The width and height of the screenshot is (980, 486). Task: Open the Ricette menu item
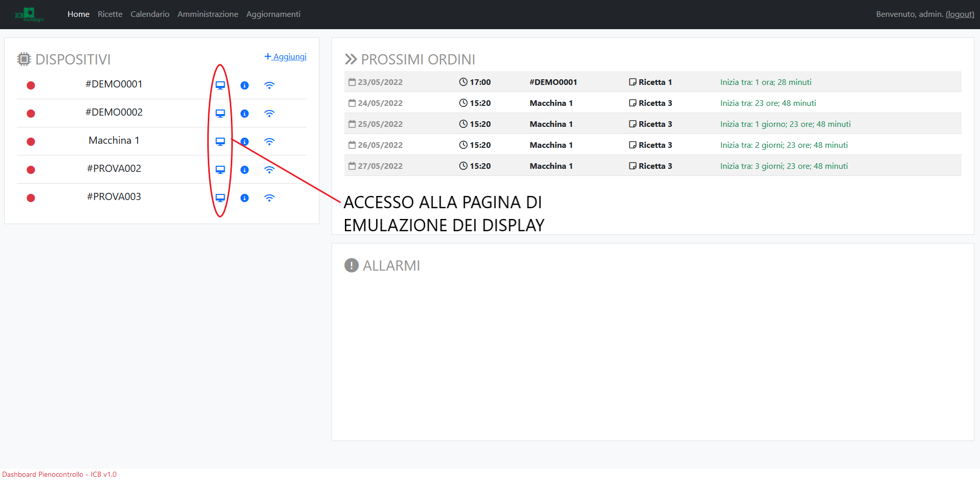(x=110, y=14)
